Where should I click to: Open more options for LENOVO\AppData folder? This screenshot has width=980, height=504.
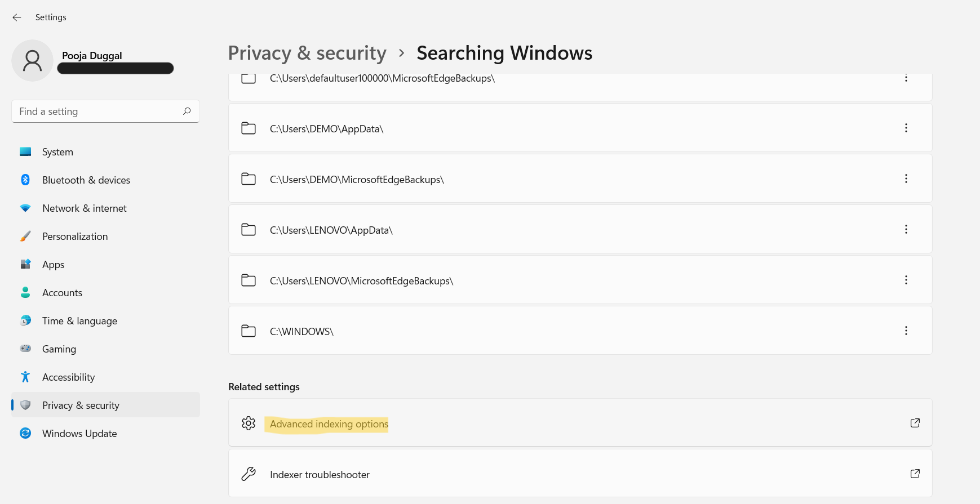906,230
